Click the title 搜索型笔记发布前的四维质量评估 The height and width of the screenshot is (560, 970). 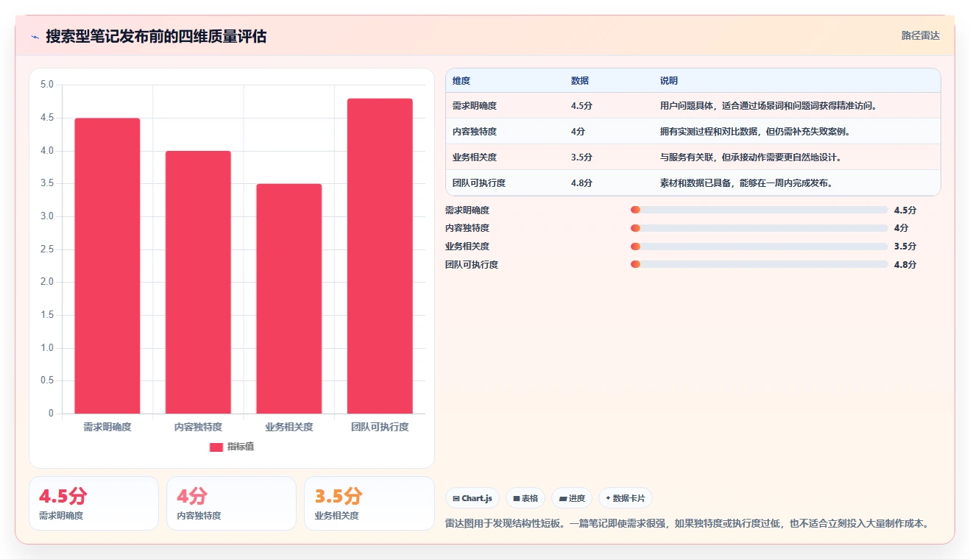tap(156, 37)
